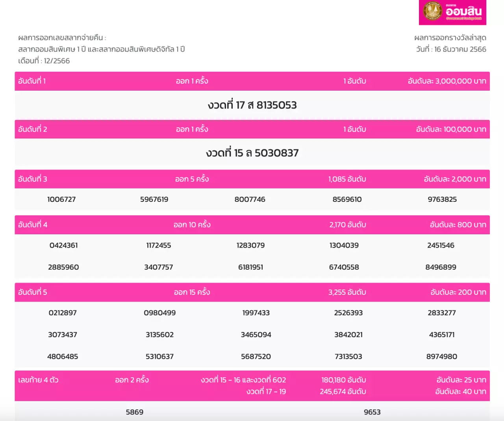This screenshot has width=504, height=421.
Task: Select third prize number 9763825
Action: [443, 199]
